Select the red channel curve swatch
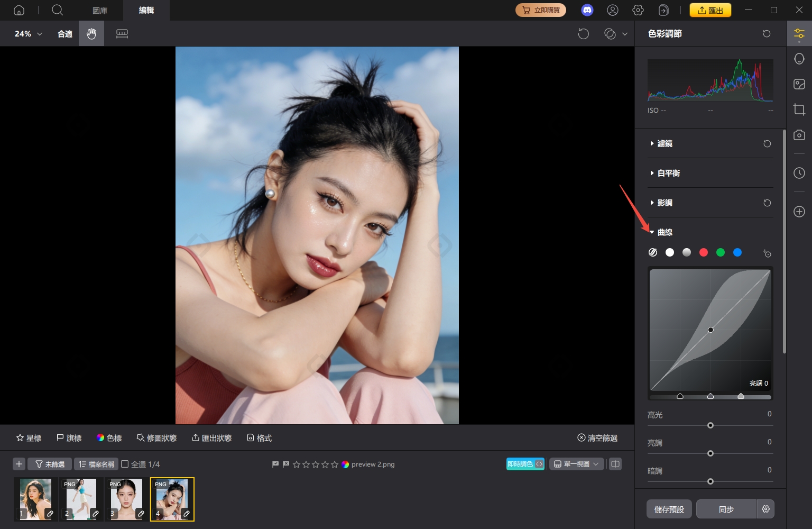This screenshot has height=529, width=812. (704, 252)
